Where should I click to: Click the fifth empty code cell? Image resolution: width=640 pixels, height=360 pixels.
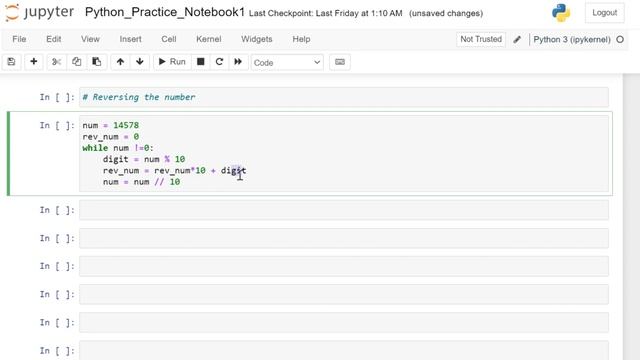pyautogui.click(x=344, y=322)
